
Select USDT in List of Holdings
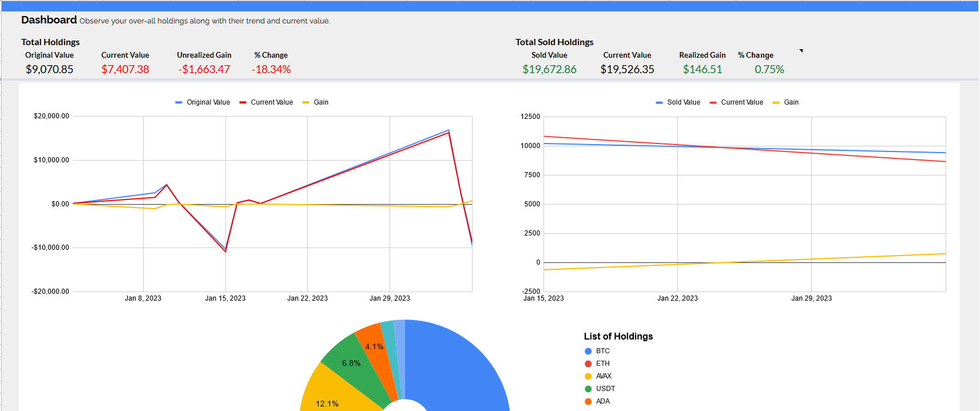pyautogui.click(x=600, y=389)
